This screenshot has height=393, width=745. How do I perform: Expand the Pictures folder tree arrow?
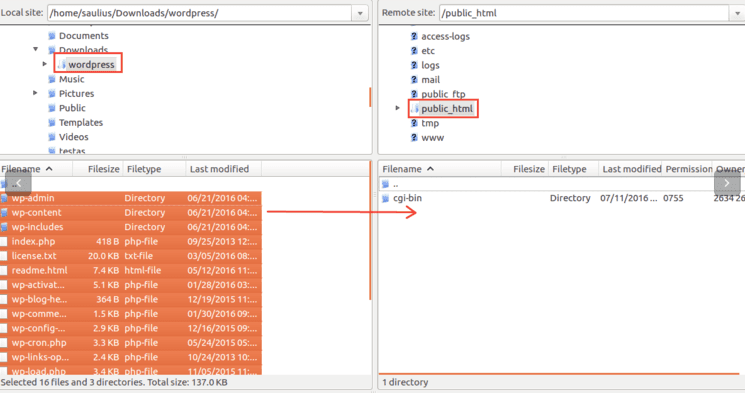35,93
